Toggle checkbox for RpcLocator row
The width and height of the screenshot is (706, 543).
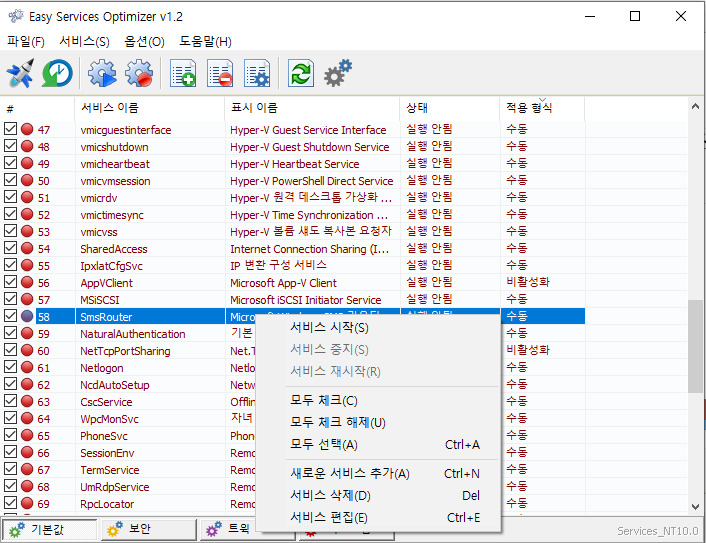pyautogui.click(x=10, y=503)
